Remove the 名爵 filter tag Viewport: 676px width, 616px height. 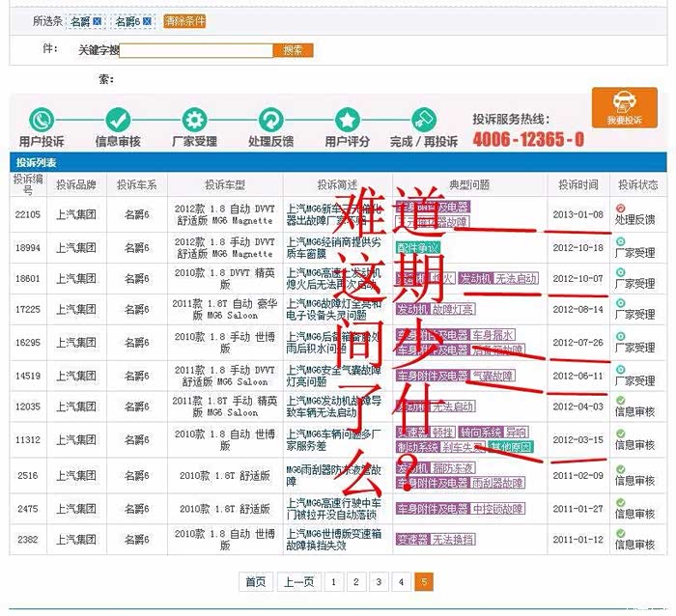click(x=98, y=21)
